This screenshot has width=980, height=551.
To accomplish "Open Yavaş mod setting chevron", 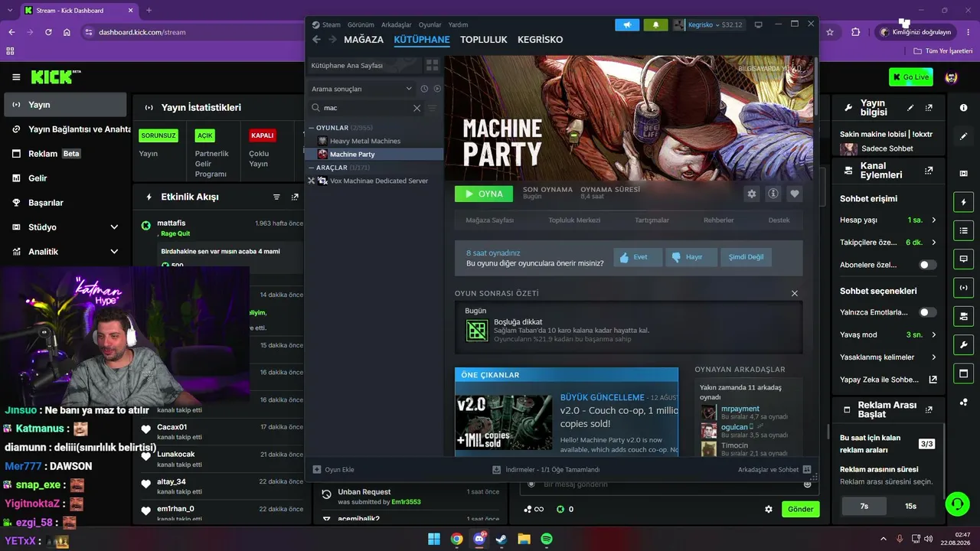I will coord(933,335).
